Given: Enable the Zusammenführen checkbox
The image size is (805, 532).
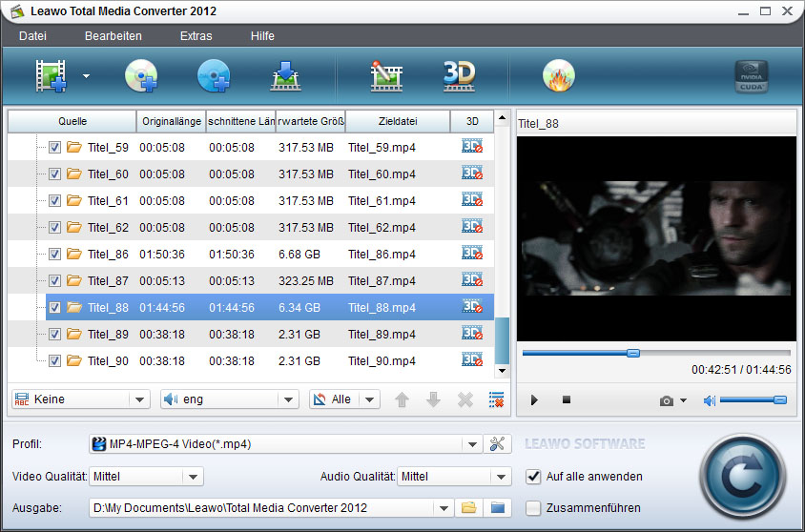Looking at the screenshot, I should [x=533, y=507].
